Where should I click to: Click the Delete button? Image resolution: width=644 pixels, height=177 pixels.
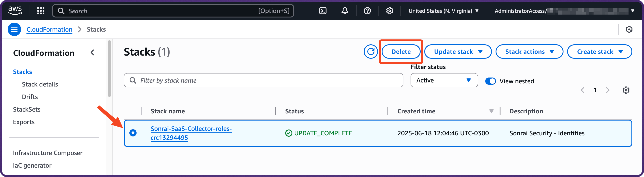401,52
